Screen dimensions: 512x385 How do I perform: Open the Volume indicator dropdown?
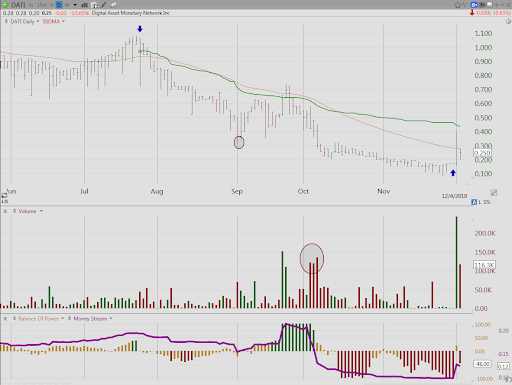41,211
